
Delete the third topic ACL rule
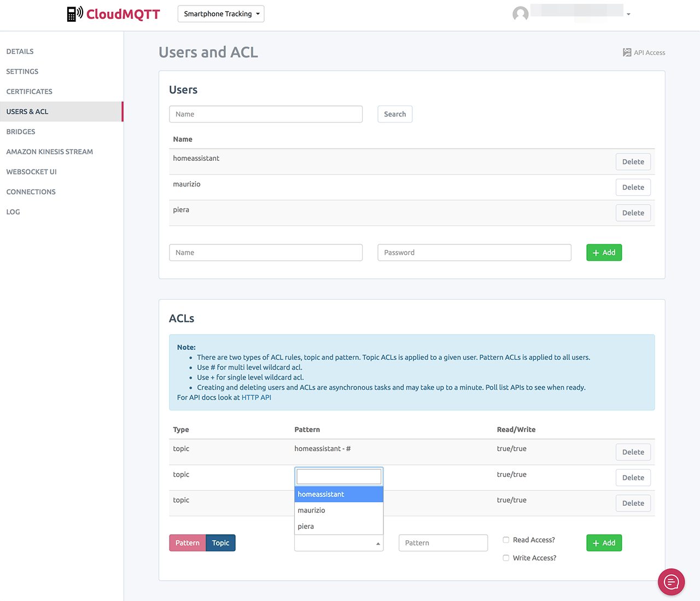[x=633, y=504]
